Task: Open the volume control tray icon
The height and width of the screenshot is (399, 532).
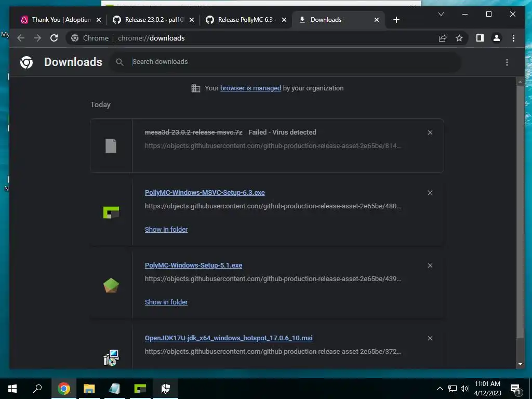Action: [x=464, y=389]
